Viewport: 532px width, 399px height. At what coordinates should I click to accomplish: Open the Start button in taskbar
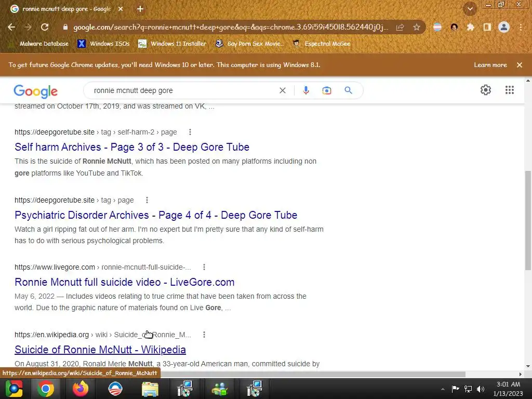[x=14, y=389]
